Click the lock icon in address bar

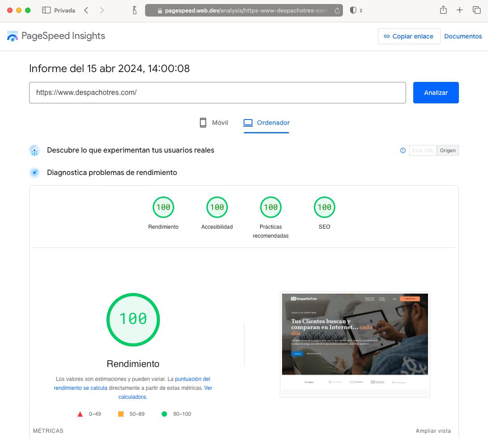(160, 11)
